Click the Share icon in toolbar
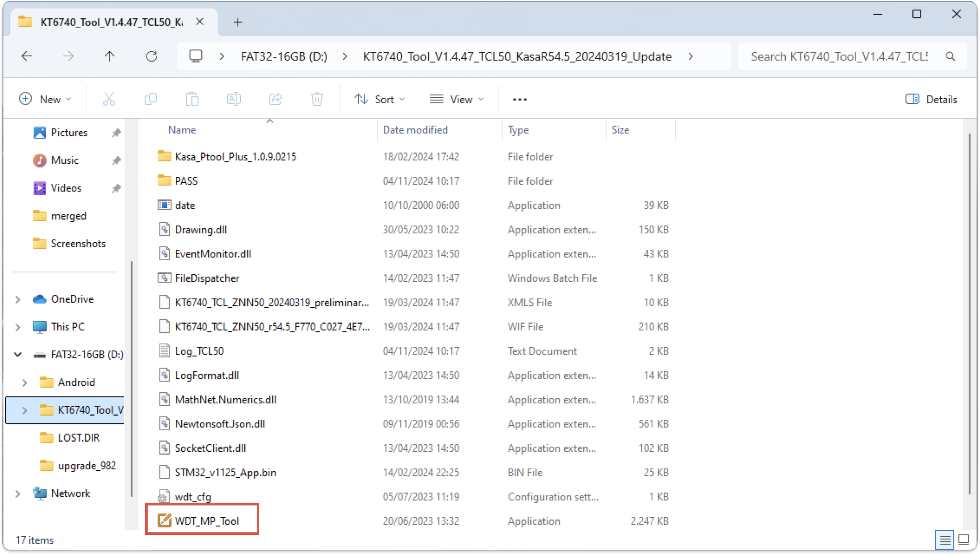This screenshot has height=555, width=980. coord(275,99)
